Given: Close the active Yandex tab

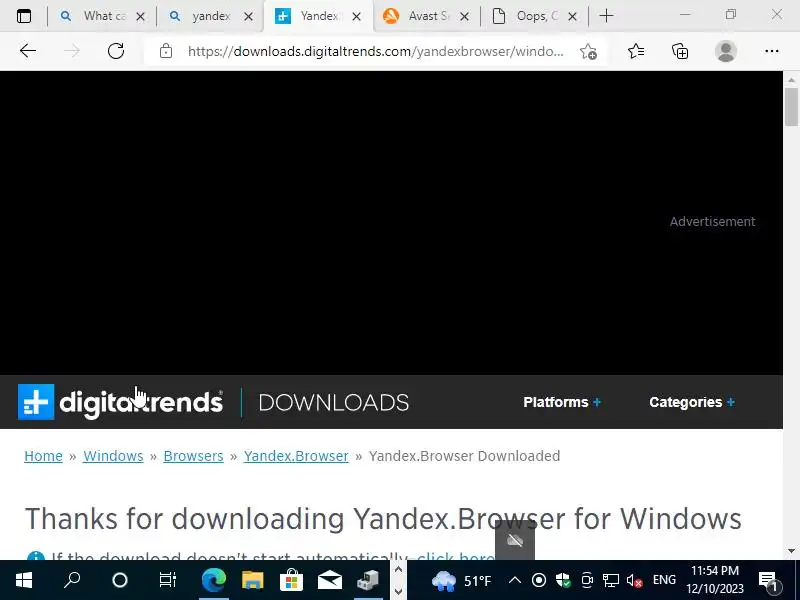Looking at the screenshot, I should (x=357, y=17).
